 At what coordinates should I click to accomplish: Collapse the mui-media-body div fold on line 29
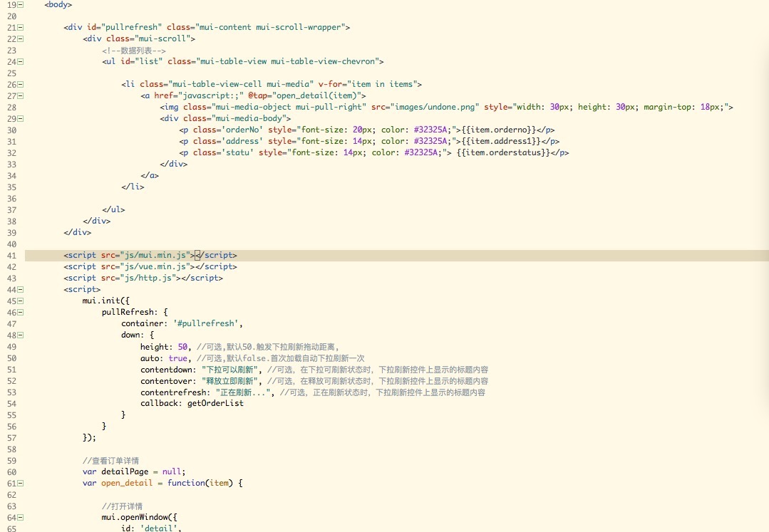(x=21, y=118)
